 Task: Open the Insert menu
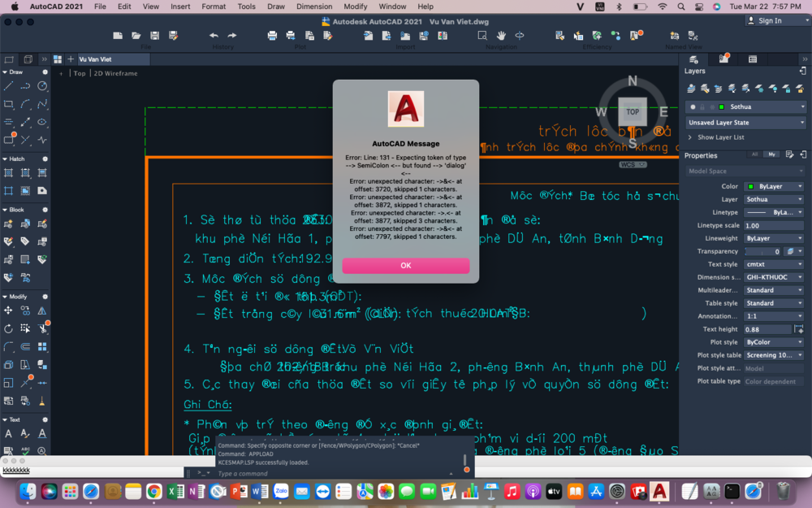click(180, 7)
